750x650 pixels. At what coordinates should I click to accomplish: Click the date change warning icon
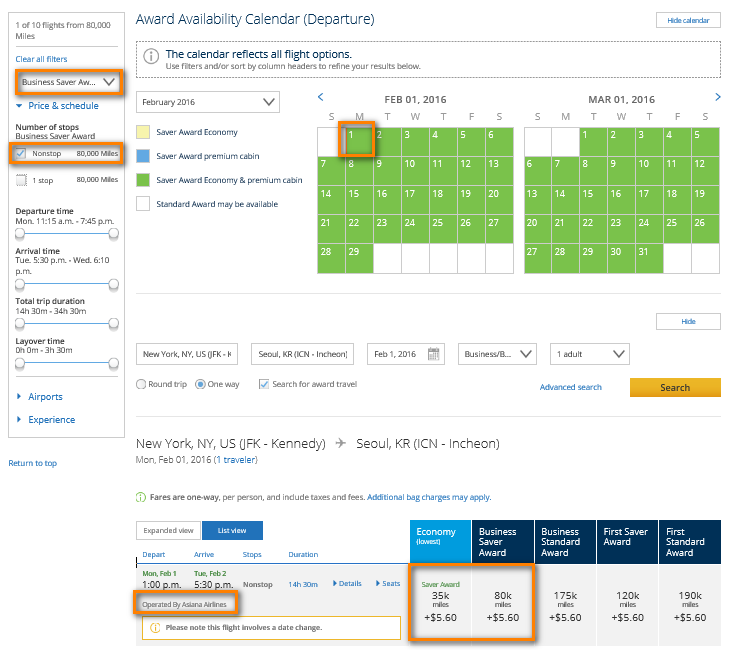(x=155, y=628)
